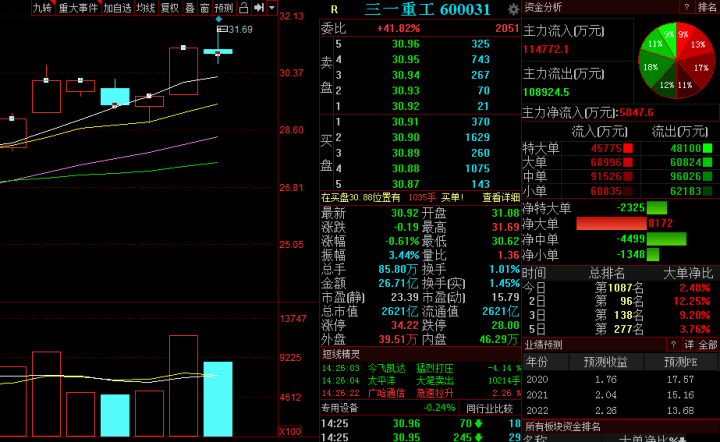
Task: Select the 预测 toolbar tab
Action: tap(224, 8)
